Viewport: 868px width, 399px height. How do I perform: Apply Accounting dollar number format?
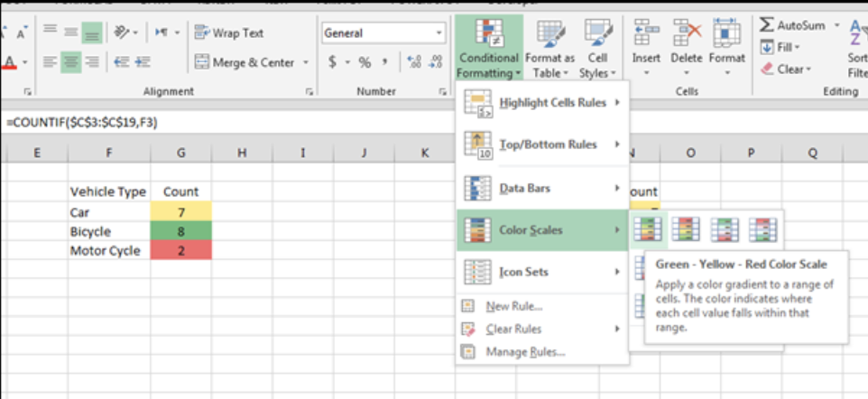(x=332, y=62)
